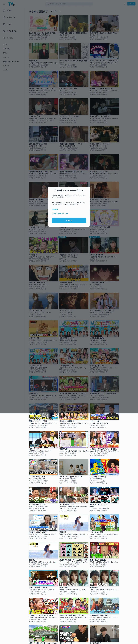Open ゴルフ18H物語 thumbnail
The image size is (138, 644).
(x=104, y=523)
